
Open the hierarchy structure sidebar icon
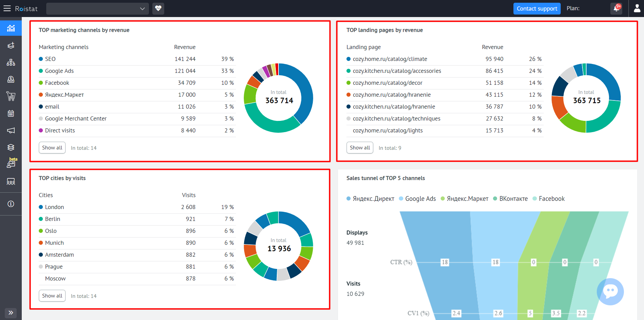11,62
